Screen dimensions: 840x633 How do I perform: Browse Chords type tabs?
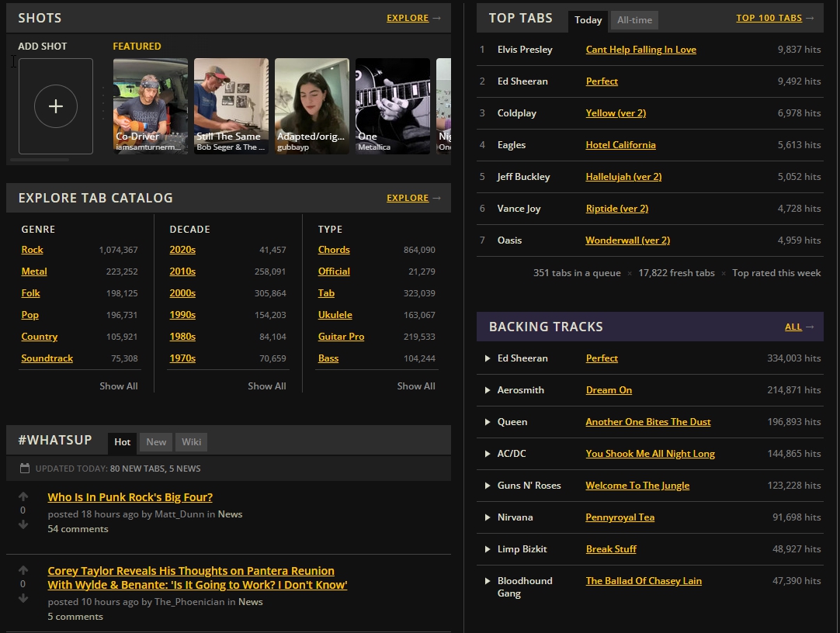tap(334, 249)
